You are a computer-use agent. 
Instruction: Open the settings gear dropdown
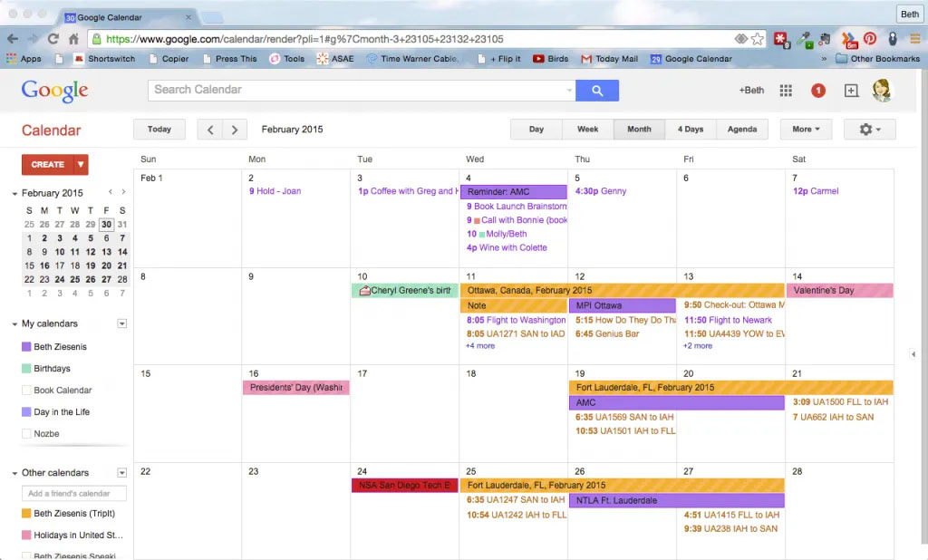click(869, 130)
